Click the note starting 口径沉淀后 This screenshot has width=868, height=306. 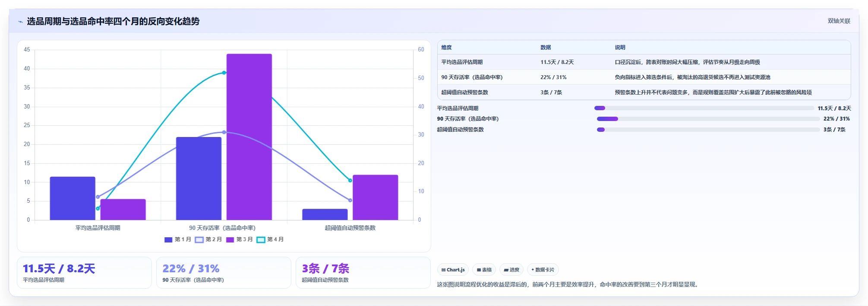687,62
